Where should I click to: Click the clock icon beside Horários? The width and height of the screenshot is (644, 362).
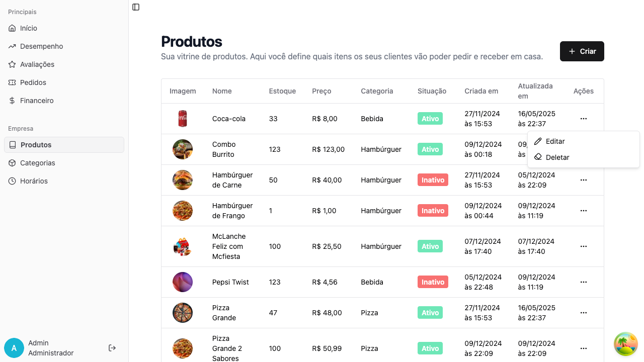pos(11,181)
